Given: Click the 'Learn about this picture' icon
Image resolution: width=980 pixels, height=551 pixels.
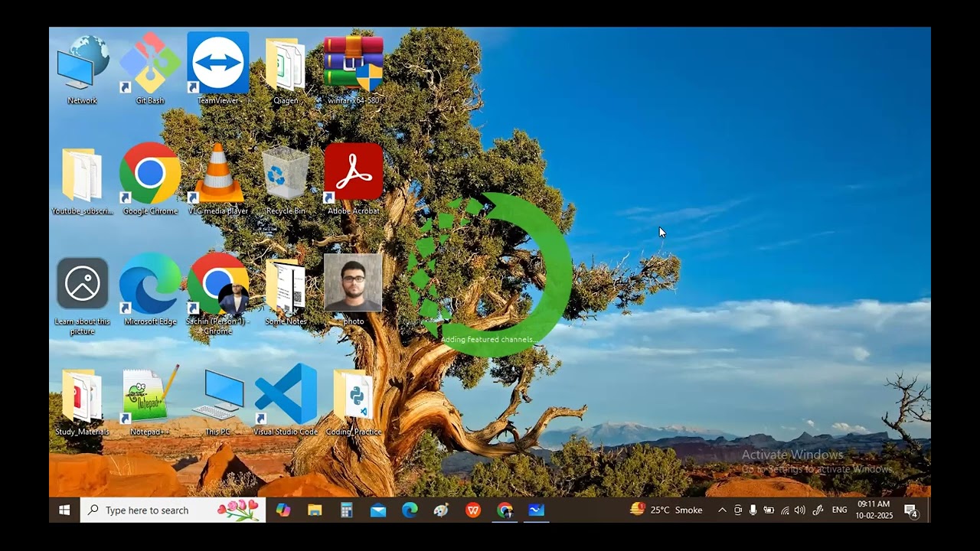Looking at the screenshot, I should coord(82,295).
